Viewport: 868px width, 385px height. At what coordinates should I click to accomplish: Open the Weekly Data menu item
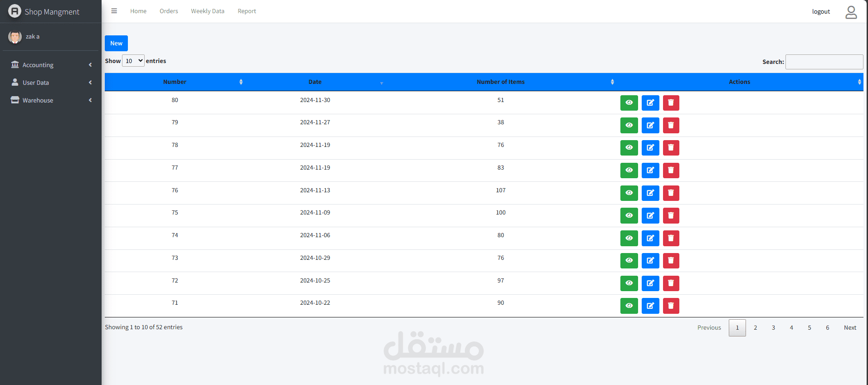(x=208, y=11)
